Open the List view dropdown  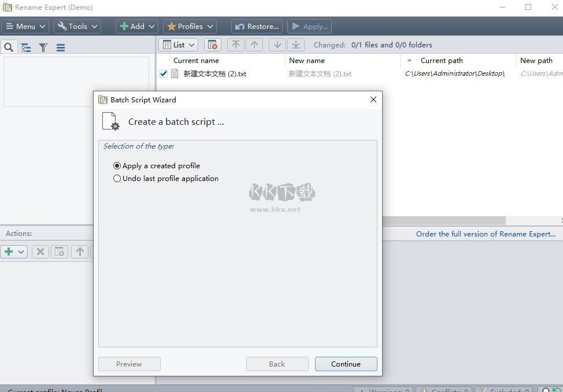(178, 45)
